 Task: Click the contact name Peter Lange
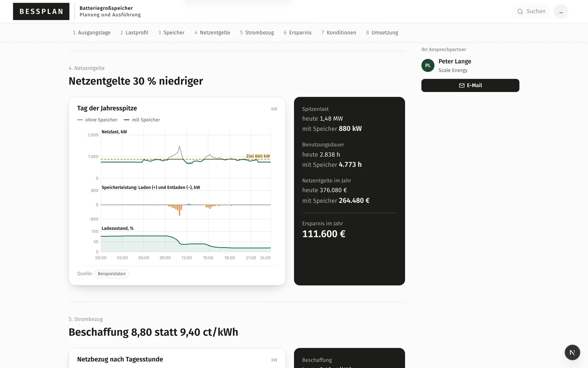click(455, 61)
